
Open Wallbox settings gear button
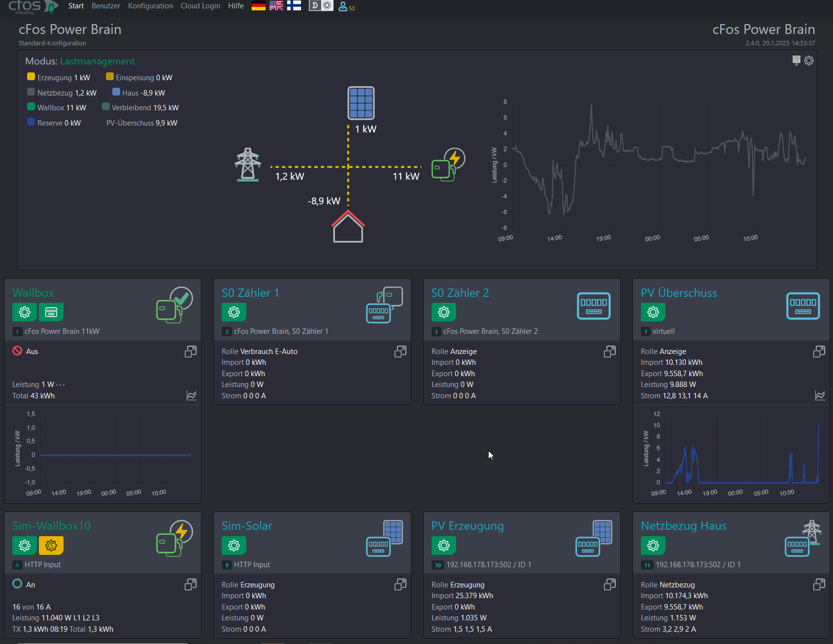tap(25, 312)
